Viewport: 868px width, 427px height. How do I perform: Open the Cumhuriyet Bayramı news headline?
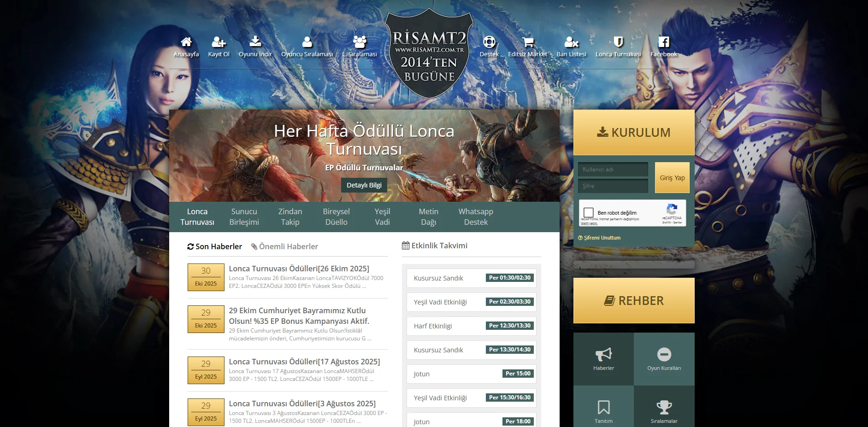click(x=299, y=316)
